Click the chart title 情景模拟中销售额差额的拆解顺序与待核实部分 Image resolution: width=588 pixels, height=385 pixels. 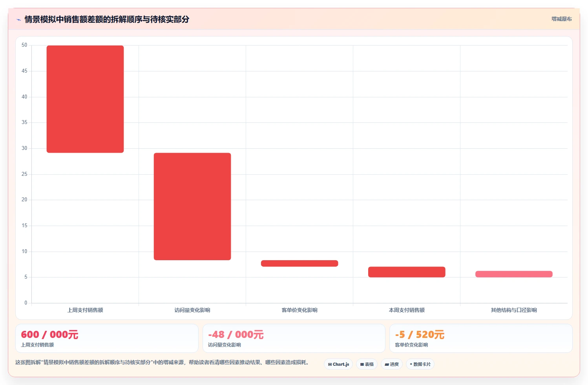pyautogui.click(x=107, y=19)
